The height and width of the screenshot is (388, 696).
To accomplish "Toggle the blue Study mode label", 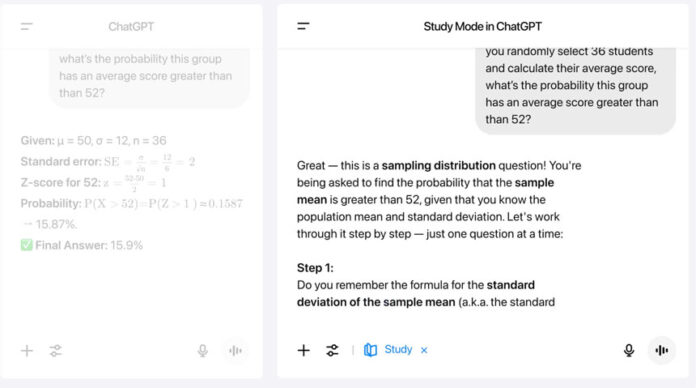I will click(398, 349).
